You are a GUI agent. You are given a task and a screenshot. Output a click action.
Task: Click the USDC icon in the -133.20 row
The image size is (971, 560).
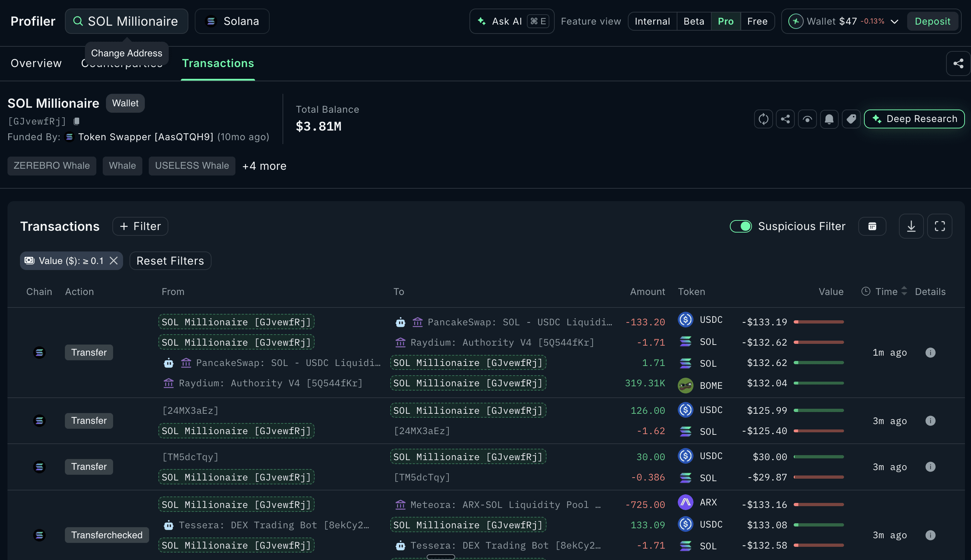(685, 320)
